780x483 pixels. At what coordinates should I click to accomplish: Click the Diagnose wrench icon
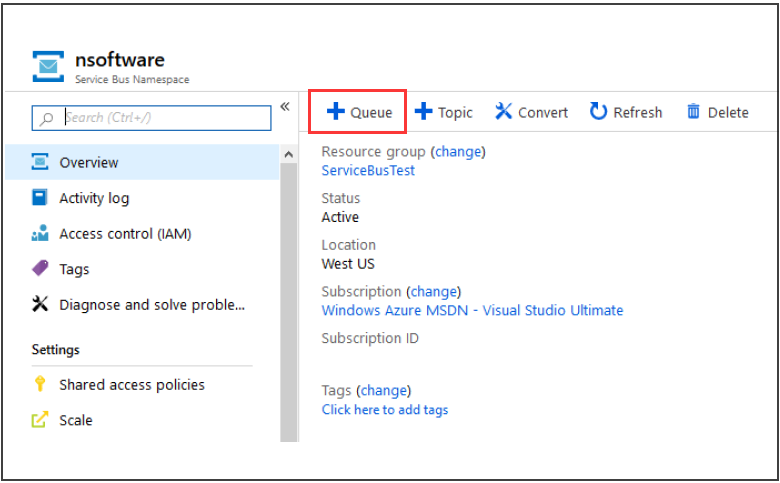(40, 304)
